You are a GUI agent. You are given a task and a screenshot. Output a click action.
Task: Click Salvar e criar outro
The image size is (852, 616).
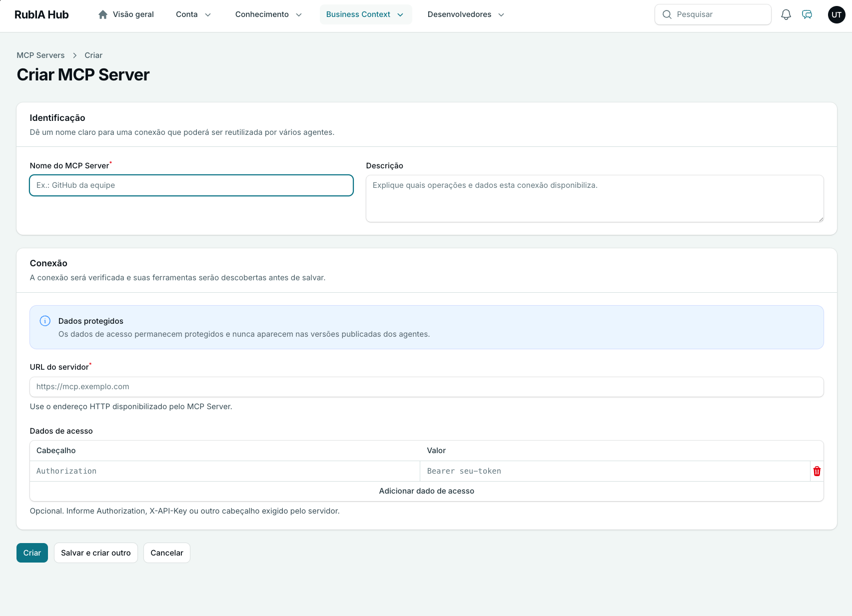[96, 553]
